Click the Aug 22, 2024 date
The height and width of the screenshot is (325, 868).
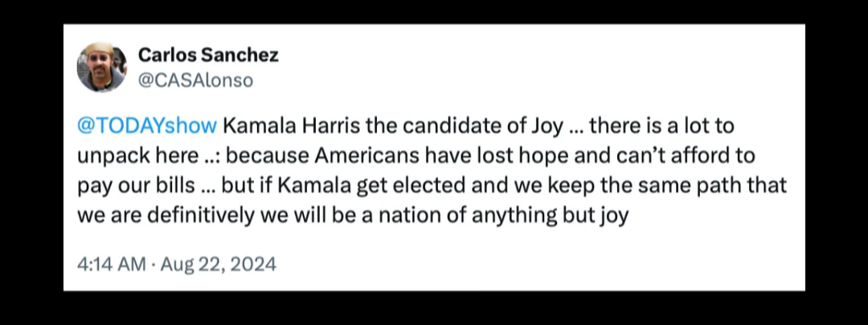tap(219, 264)
